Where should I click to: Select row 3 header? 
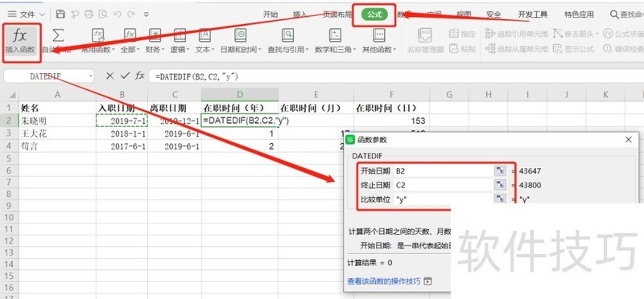pyautogui.click(x=10, y=134)
